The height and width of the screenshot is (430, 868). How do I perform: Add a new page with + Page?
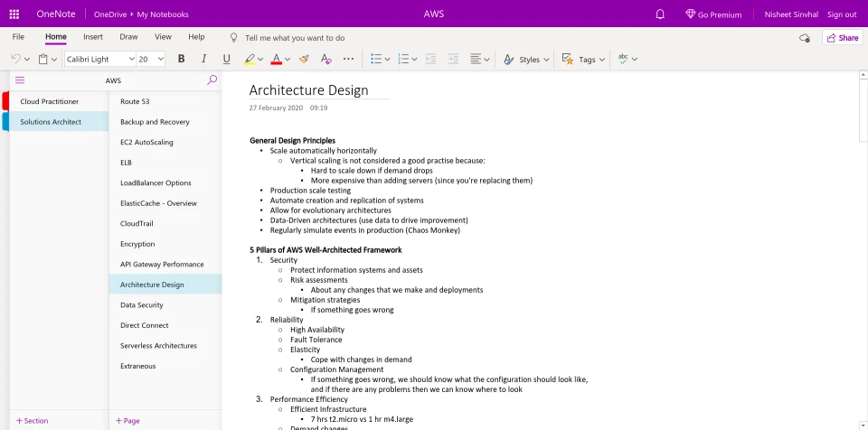(x=127, y=421)
